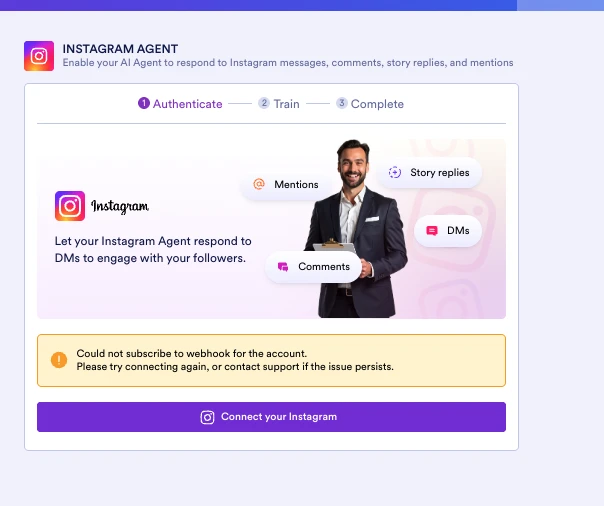Click the webhook subscription error message

pyautogui.click(x=235, y=360)
